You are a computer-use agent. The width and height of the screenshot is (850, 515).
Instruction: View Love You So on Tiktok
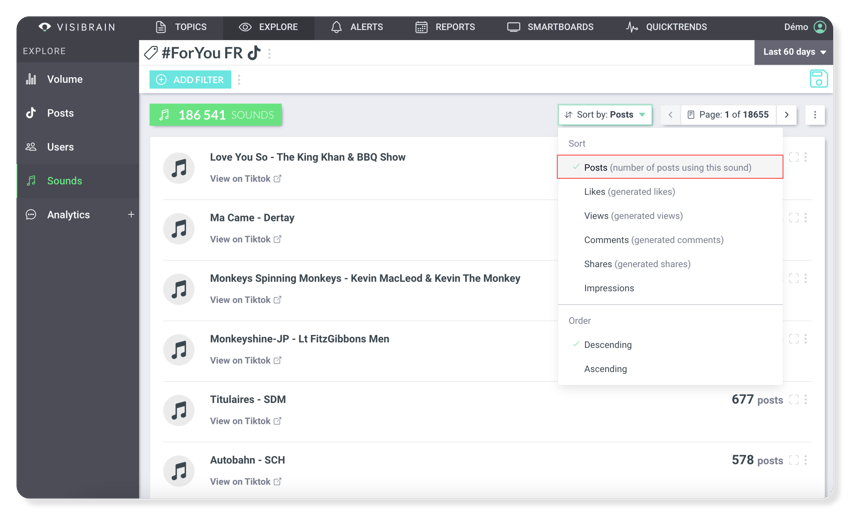(246, 179)
